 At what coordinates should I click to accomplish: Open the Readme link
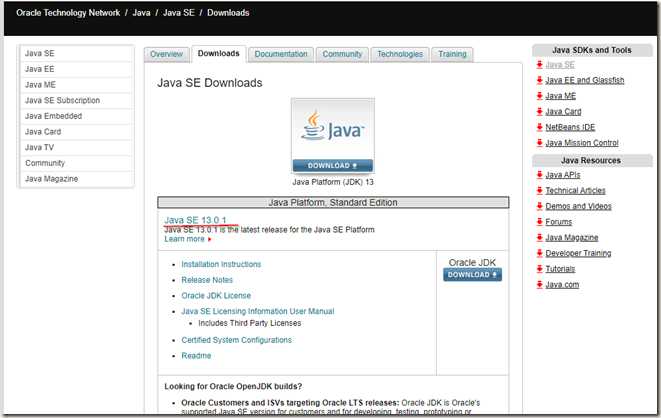tap(196, 356)
